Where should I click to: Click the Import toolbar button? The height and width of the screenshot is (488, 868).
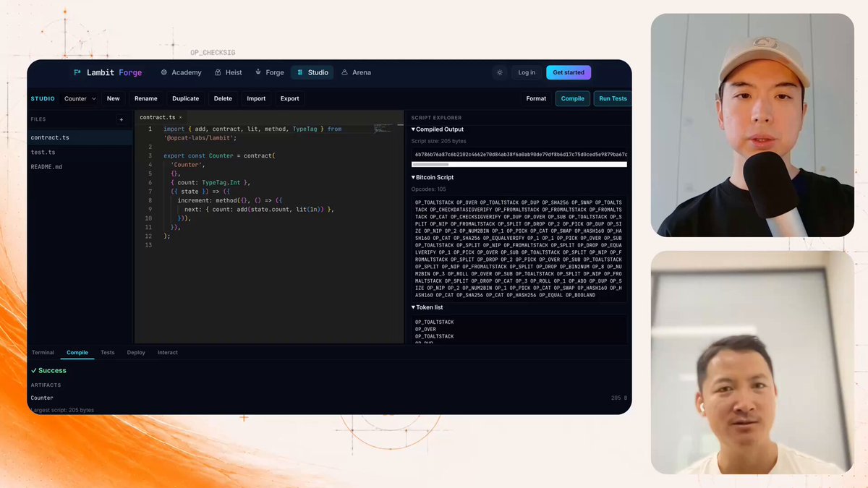(x=256, y=98)
